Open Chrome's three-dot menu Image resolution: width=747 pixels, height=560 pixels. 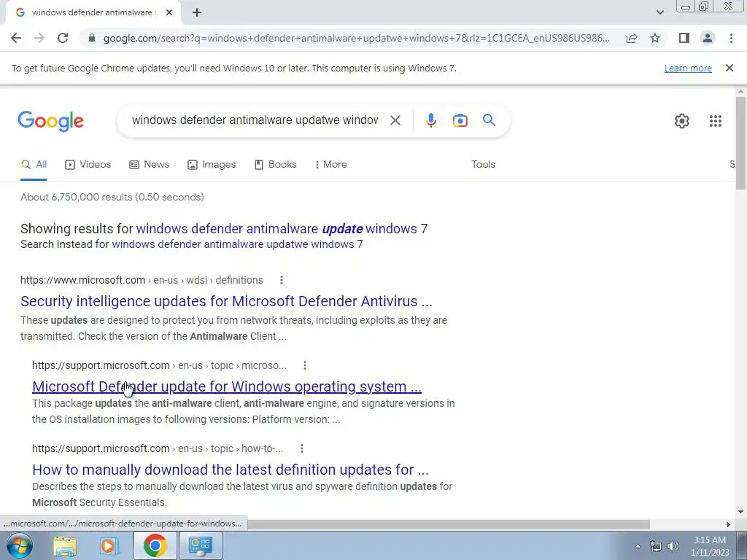pyautogui.click(x=731, y=38)
